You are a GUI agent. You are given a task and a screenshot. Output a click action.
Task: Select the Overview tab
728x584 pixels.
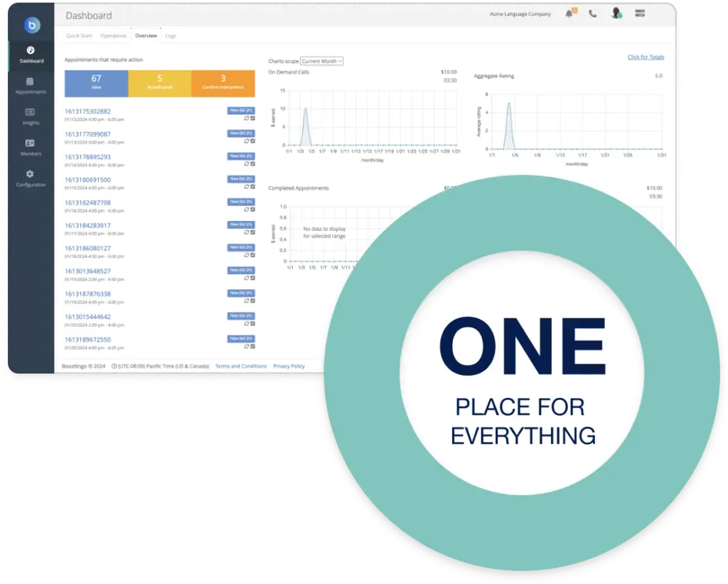(x=146, y=36)
